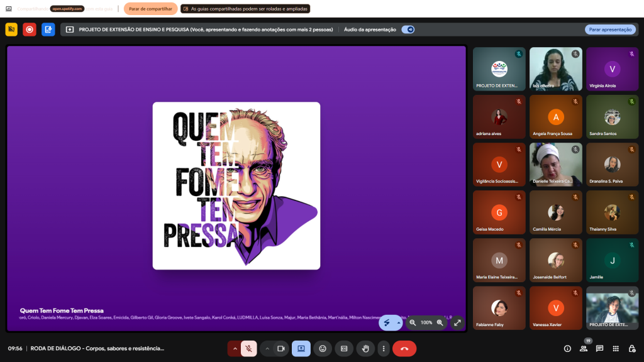Open the chat messages panel
The width and height of the screenshot is (644, 362).
599,348
